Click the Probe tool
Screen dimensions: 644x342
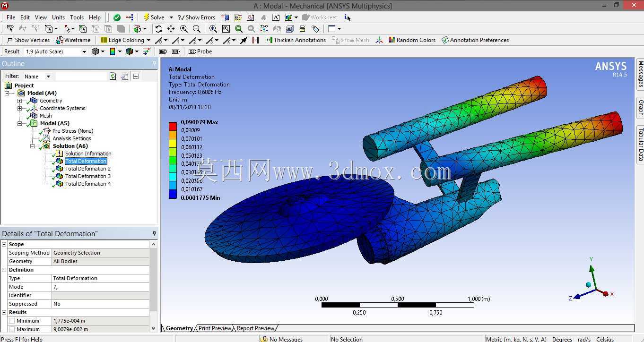pos(200,51)
